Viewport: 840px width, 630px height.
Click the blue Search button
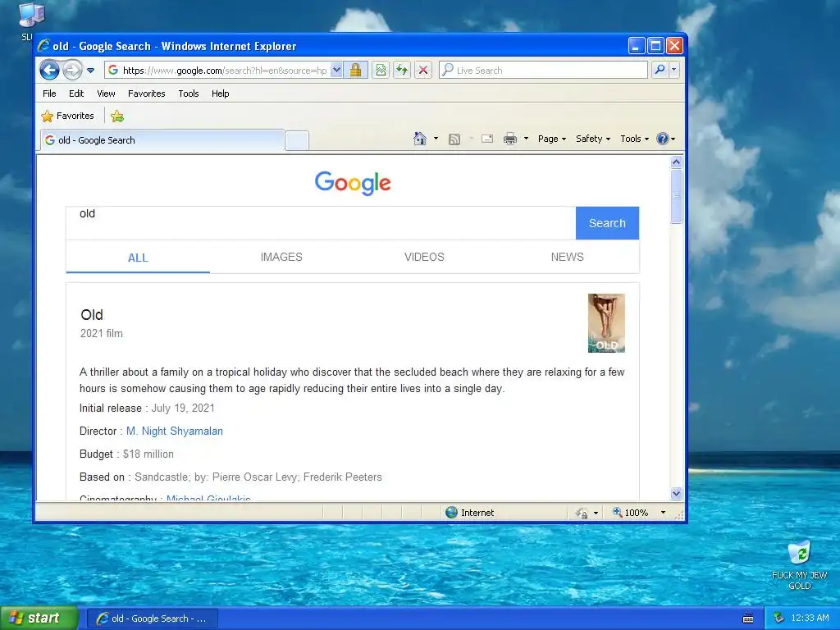[607, 223]
